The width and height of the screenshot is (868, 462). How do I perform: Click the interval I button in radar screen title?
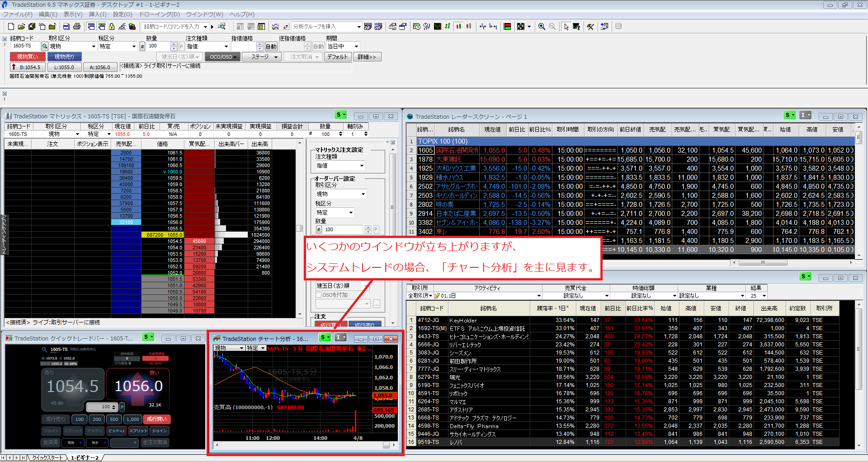click(x=805, y=115)
